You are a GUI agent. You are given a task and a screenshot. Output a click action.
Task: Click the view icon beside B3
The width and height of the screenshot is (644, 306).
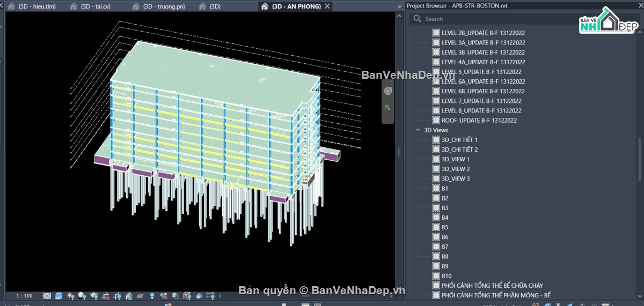pos(436,208)
